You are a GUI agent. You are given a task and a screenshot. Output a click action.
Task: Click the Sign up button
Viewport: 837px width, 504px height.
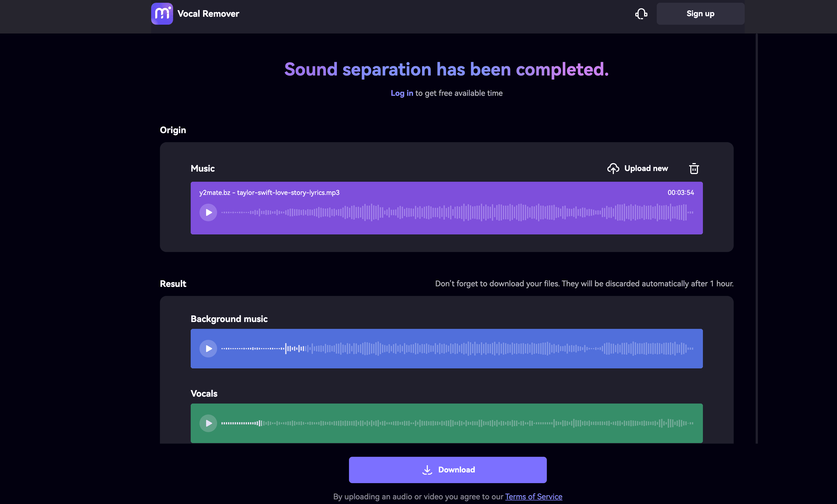click(x=700, y=13)
